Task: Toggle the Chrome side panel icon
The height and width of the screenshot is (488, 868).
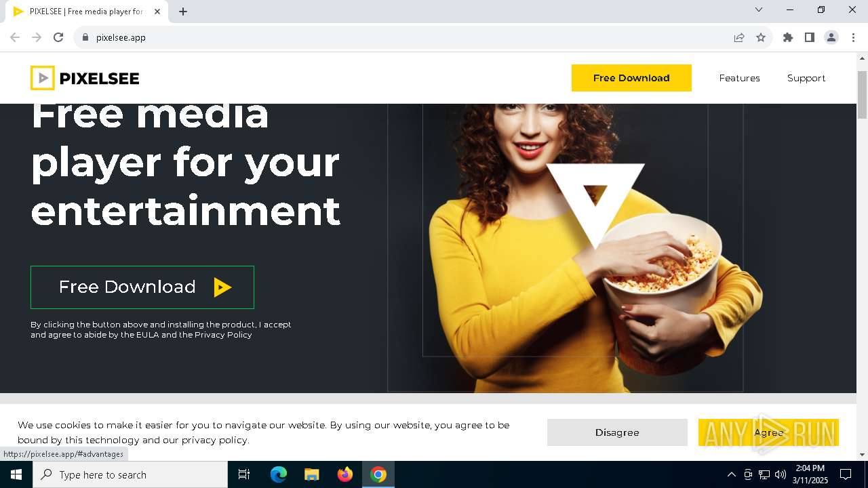Action: (x=810, y=37)
